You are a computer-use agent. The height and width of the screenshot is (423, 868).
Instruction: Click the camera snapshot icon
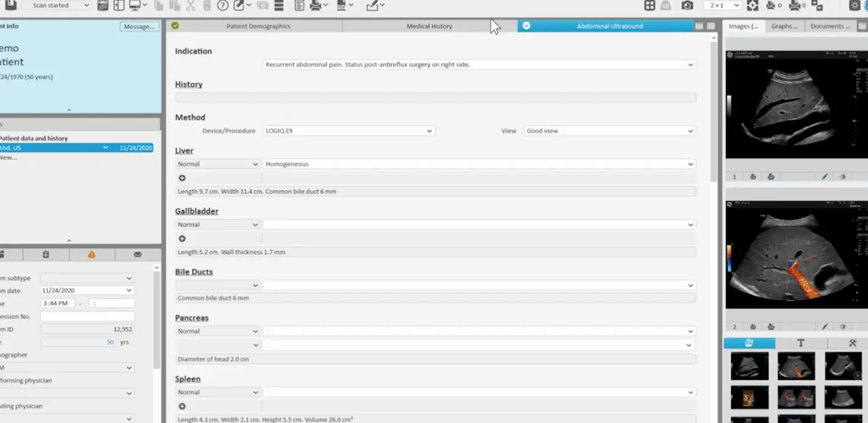pos(687,5)
